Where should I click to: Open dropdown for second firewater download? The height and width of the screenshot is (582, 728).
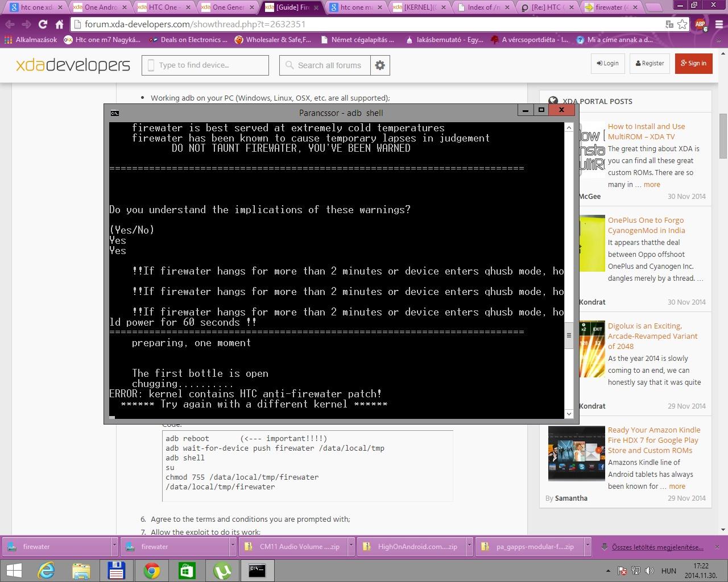point(233,546)
